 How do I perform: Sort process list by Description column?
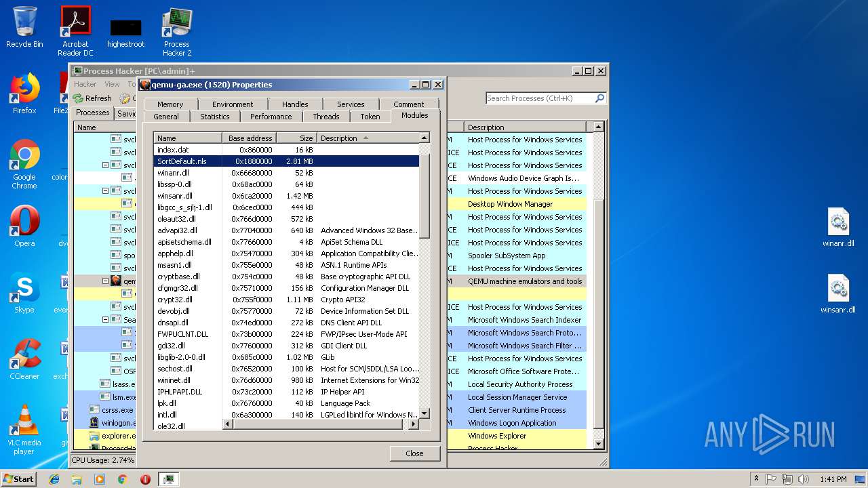point(527,127)
